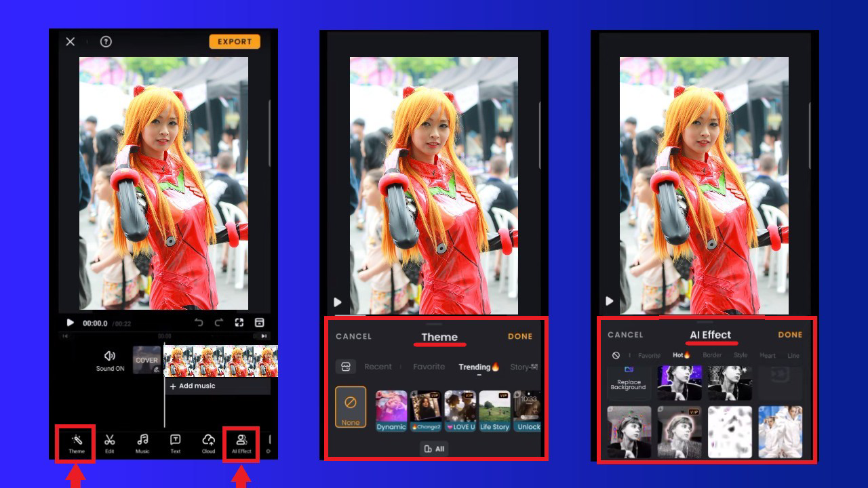This screenshot has height=488, width=868.
Task: Open the help question-mark icon
Action: point(106,41)
